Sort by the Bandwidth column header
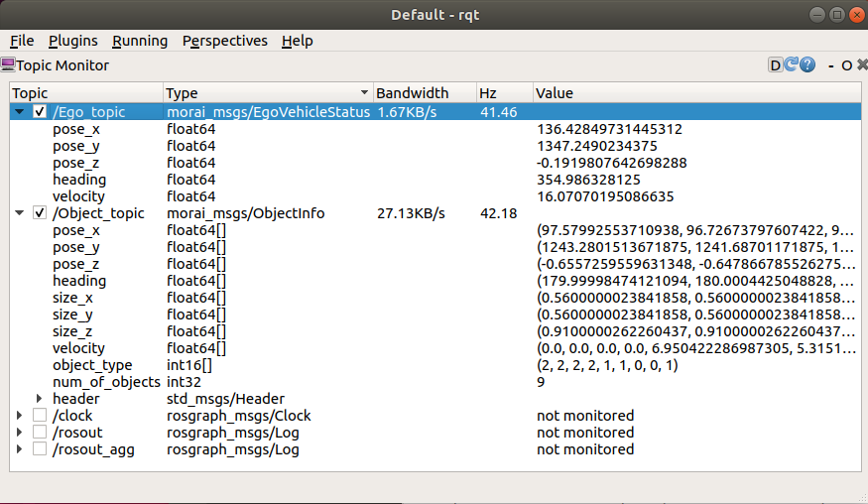This screenshot has width=868, height=504. tap(412, 93)
